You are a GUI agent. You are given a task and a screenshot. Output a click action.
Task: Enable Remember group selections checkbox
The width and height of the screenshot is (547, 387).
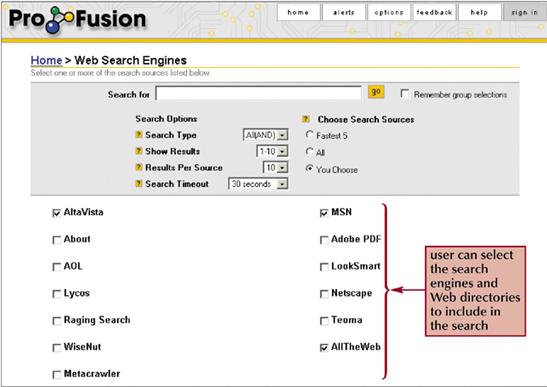click(x=405, y=94)
